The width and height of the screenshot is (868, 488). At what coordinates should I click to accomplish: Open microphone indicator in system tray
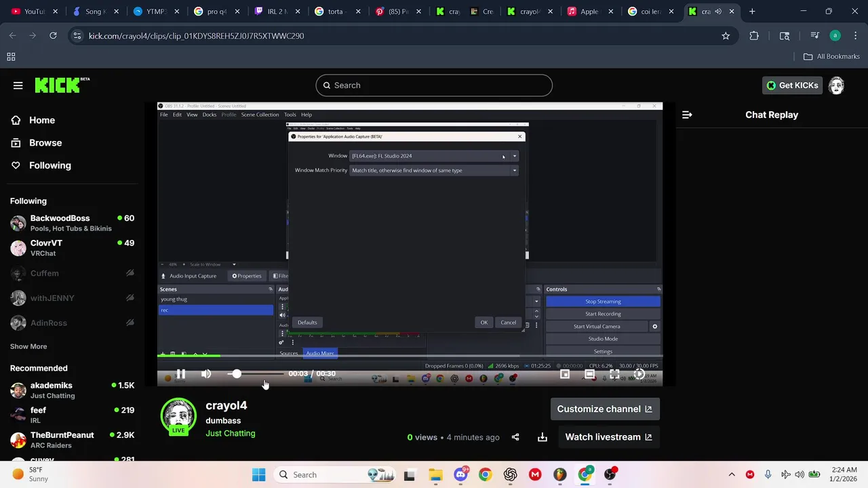pos(768,474)
